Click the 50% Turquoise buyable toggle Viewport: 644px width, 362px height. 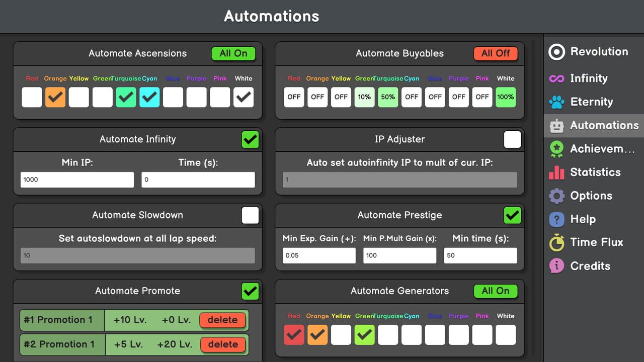coord(388,97)
